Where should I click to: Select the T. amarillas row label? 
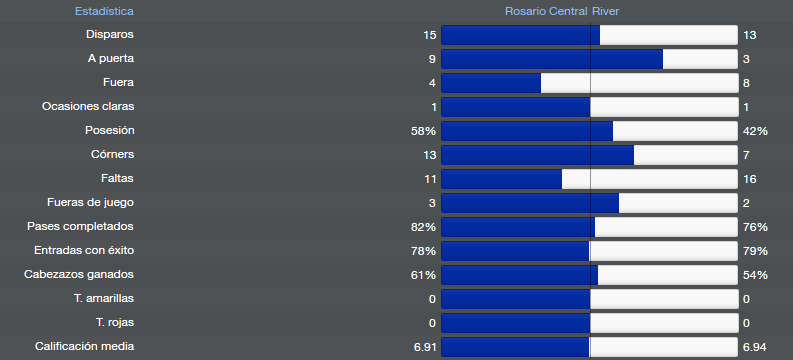(104, 298)
